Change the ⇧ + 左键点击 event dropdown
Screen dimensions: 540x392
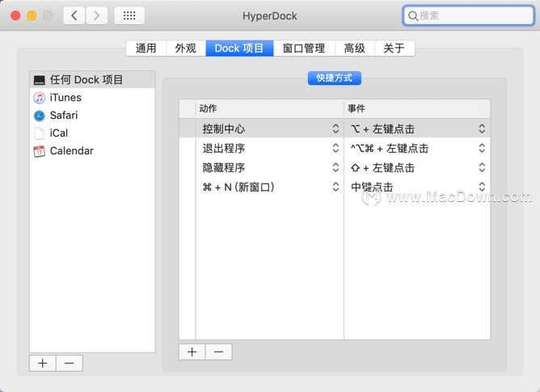[x=482, y=167]
